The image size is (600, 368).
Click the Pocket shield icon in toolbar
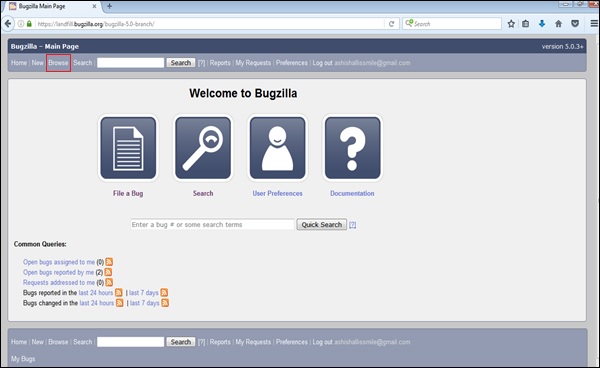575,24
